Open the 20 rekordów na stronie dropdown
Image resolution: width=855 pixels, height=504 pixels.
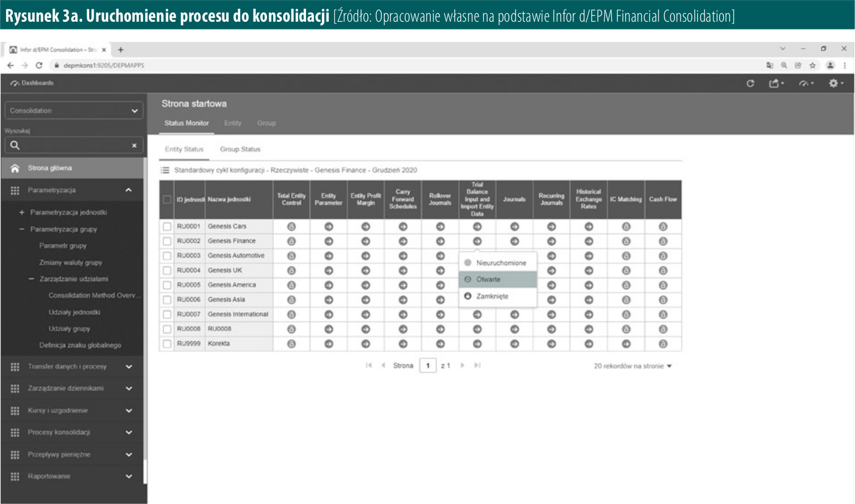[x=633, y=366]
